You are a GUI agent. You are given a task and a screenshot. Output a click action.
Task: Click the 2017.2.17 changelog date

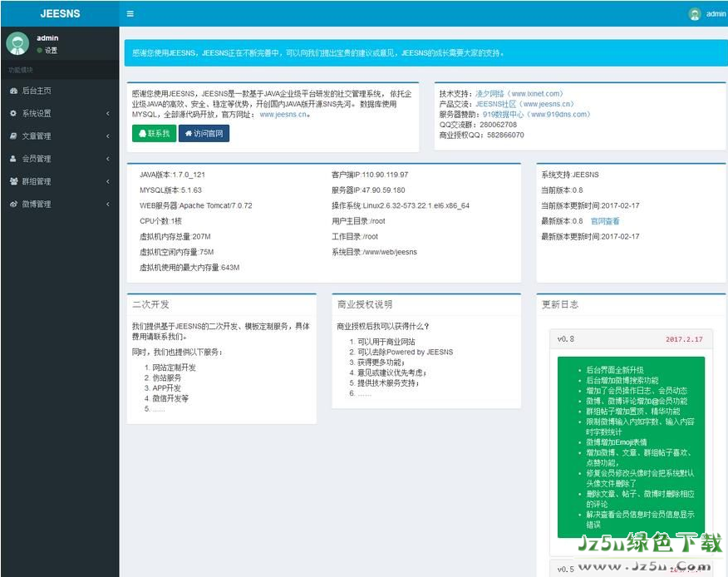coord(684,339)
